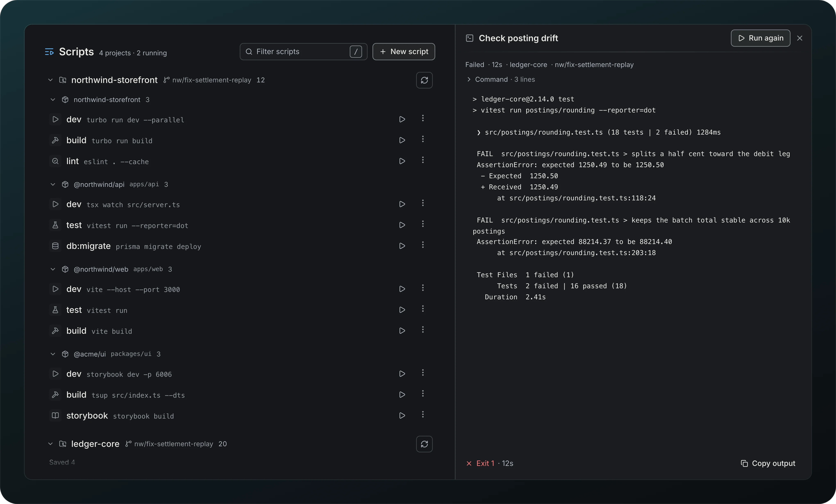Click the db:migrate database icon
836x504 pixels.
click(x=55, y=246)
